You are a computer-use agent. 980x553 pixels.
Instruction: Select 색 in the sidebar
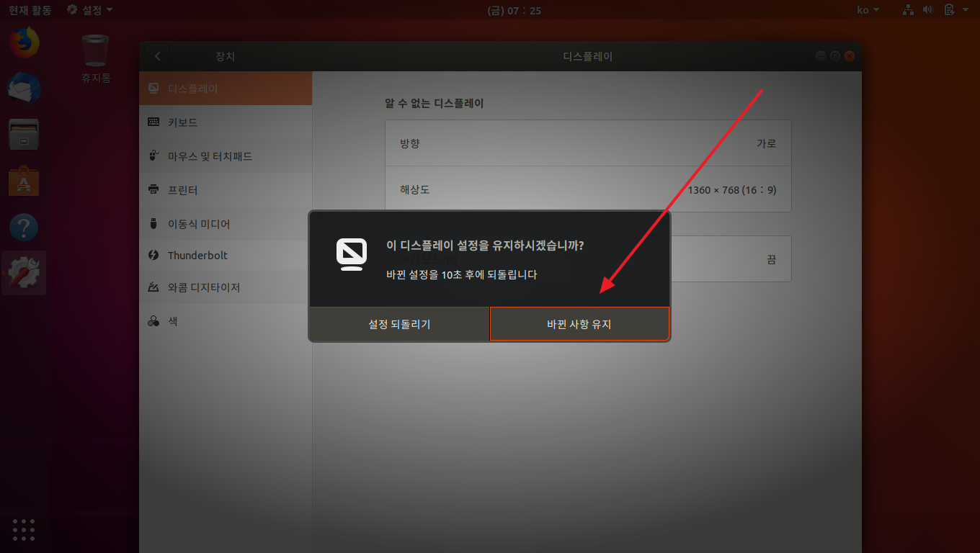point(226,321)
